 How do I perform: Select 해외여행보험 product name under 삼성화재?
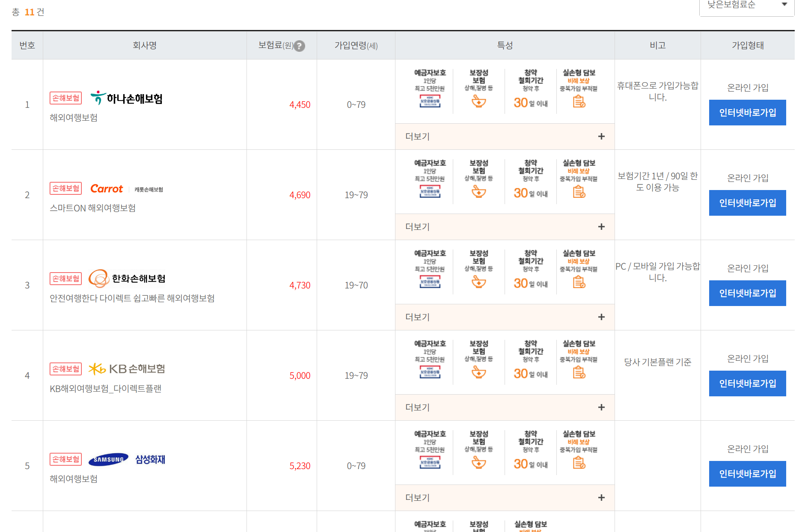(74, 479)
